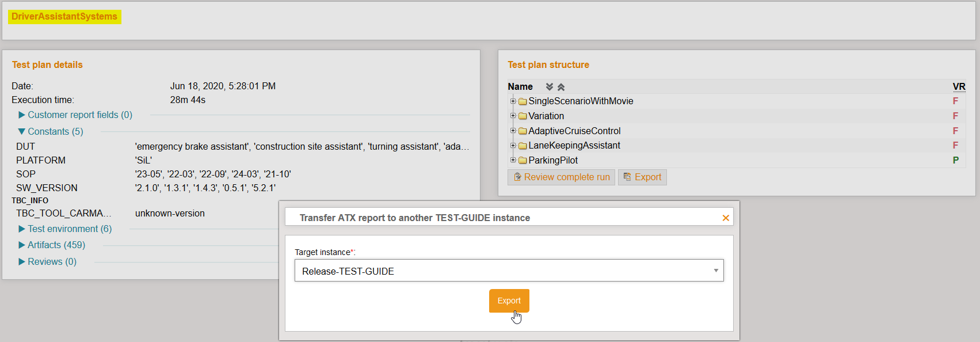Collapse the Constants (5) section
Image resolution: width=980 pixels, height=342 pixels.
click(x=51, y=131)
